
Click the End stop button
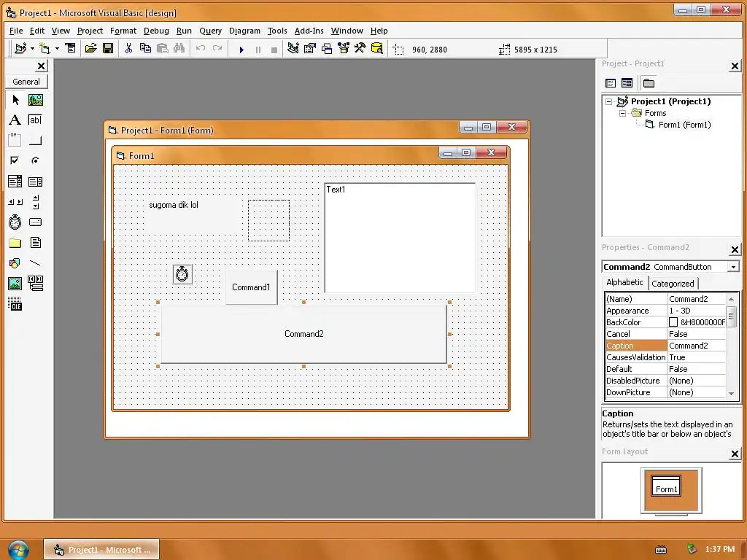click(x=274, y=50)
